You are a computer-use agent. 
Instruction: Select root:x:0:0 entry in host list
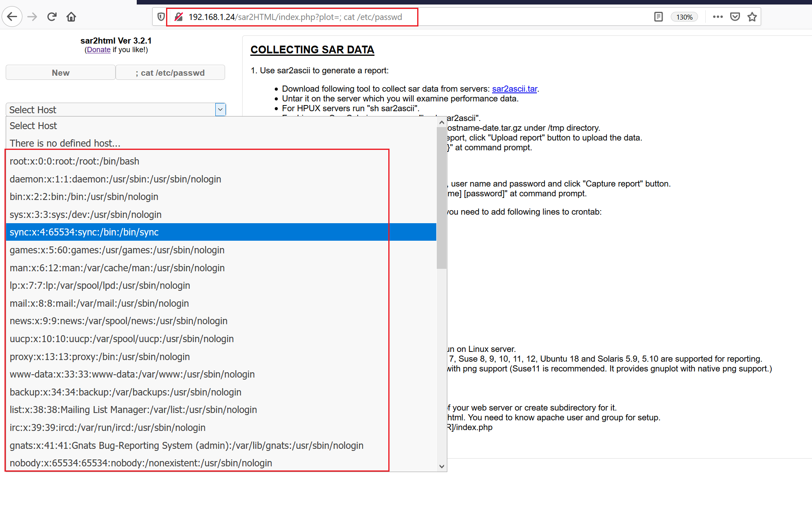74,161
